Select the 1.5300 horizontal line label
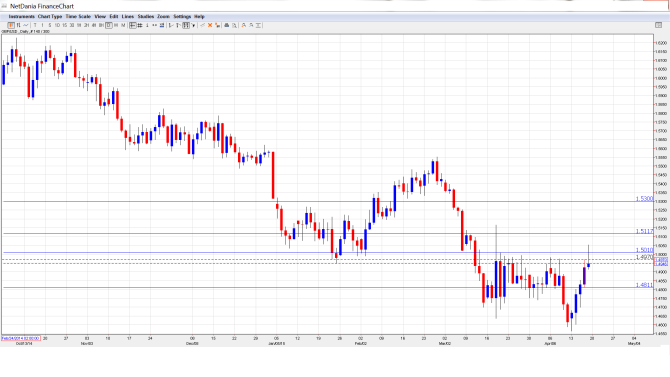Viewport: 670px width, 377px height. (644, 199)
